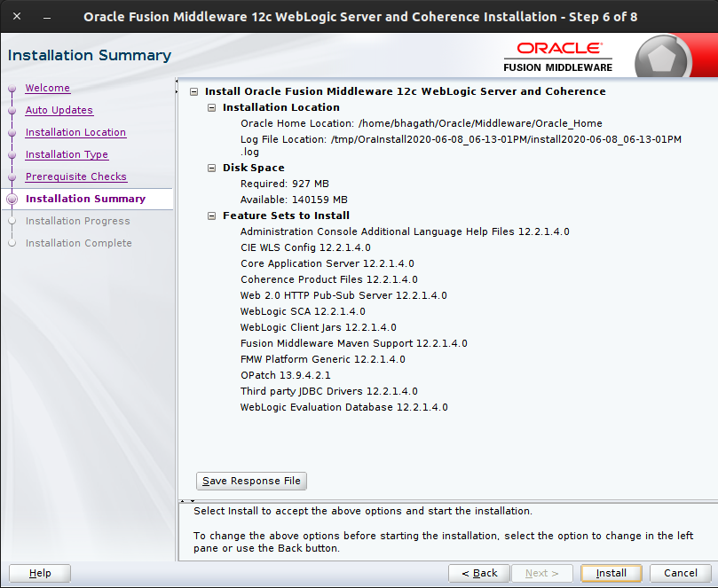This screenshot has height=588, width=718.
Task: Click the Prerequisite Checks step bullet
Action: [x=12, y=176]
